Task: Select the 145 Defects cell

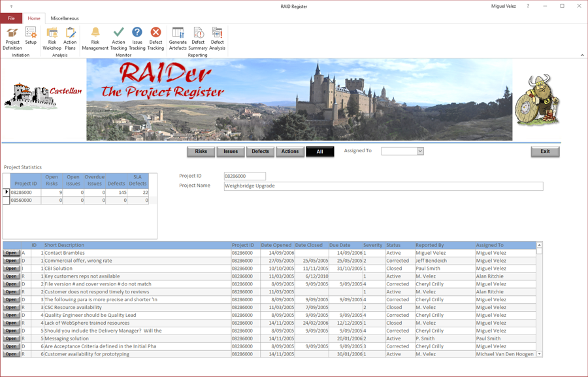Action: 116,193
